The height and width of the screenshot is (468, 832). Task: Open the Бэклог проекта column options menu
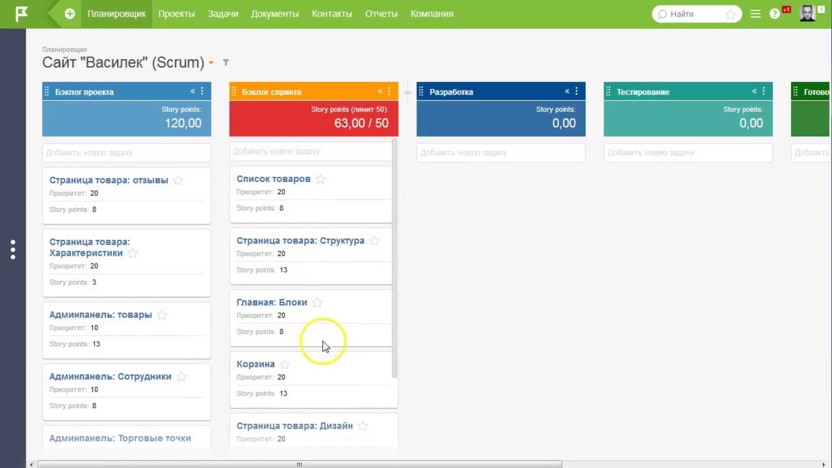click(x=202, y=91)
